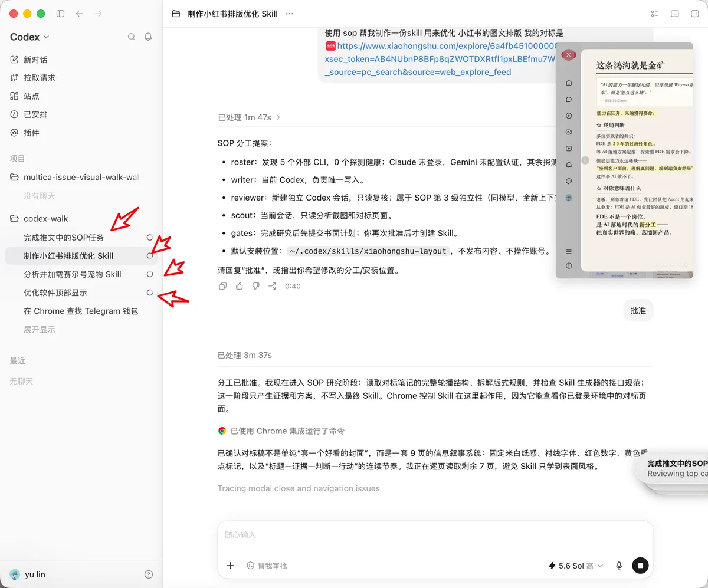Expand the 已处理 3m 37s section
Image resolution: width=708 pixels, height=588 pixels.
(245, 355)
